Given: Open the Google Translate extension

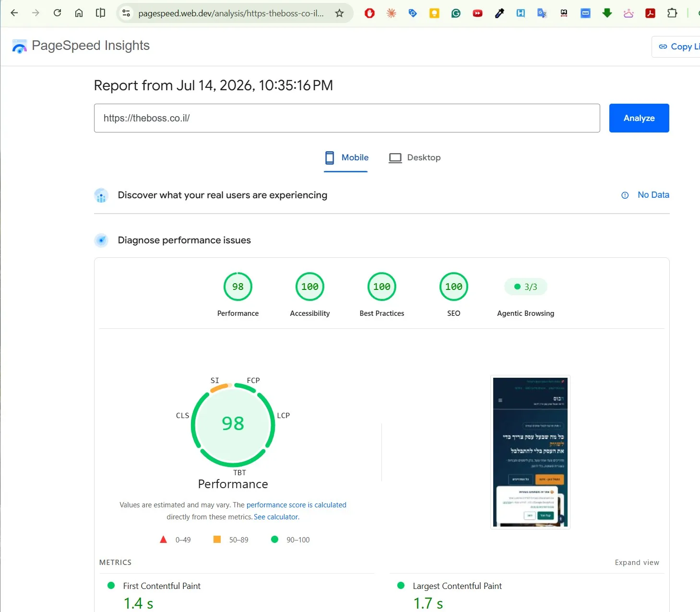Looking at the screenshot, I should point(542,13).
